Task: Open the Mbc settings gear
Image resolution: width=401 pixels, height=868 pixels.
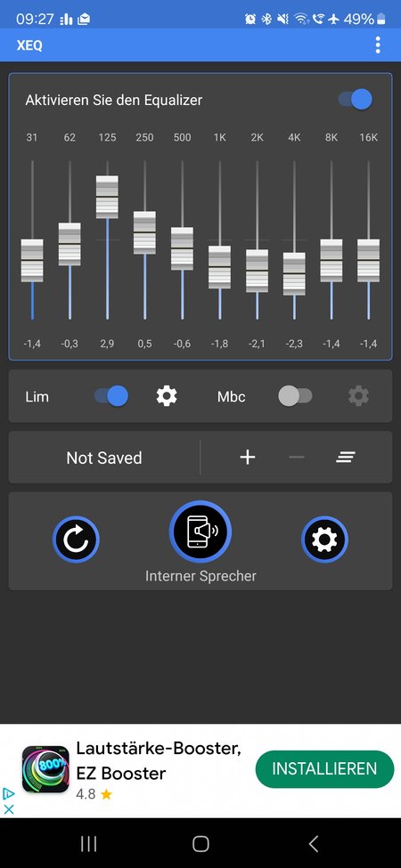Action: (358, 396)
